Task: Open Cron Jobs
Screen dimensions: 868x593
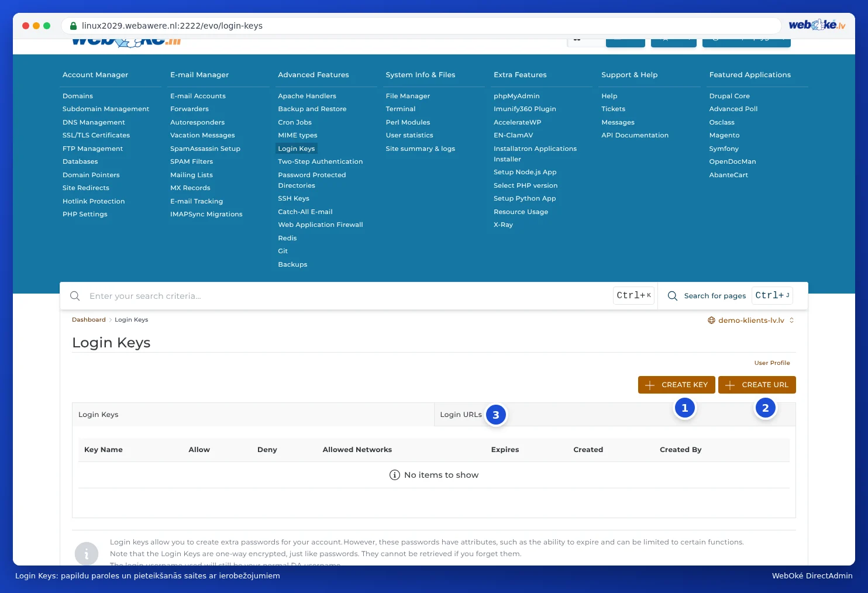Action: pos(295,122)
